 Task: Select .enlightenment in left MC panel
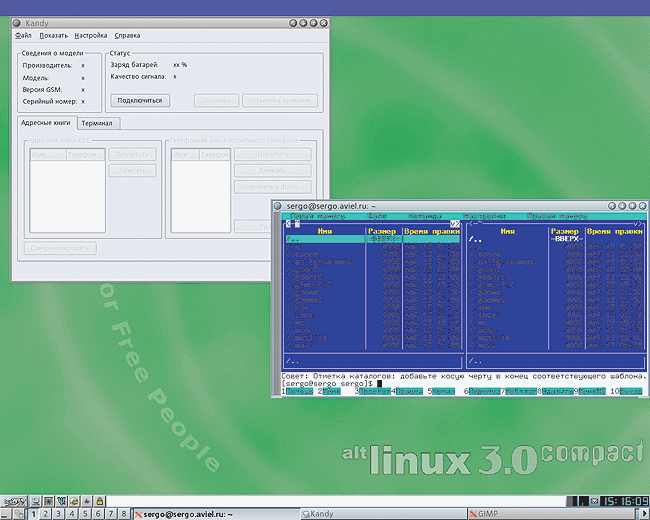(320, 262)
